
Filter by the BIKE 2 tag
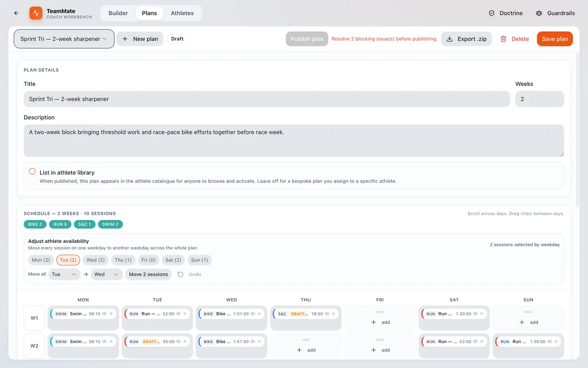35,224
